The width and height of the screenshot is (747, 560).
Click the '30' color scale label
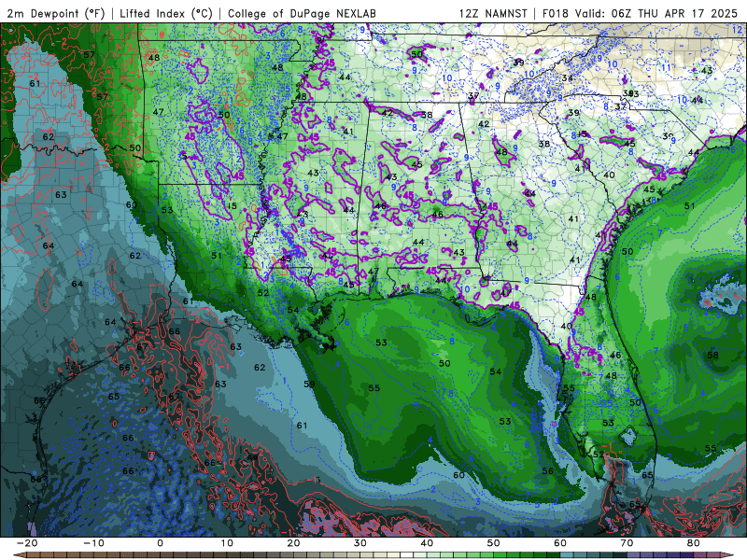coord(360,543)
